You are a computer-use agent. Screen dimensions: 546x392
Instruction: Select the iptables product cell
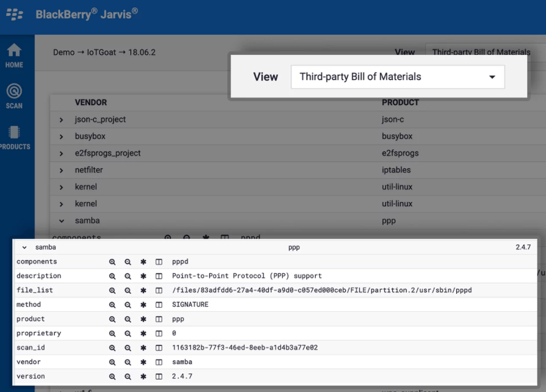[397, 170]
